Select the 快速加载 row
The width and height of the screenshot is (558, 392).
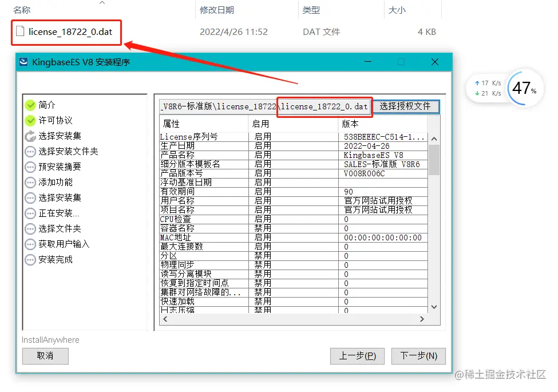294,302
